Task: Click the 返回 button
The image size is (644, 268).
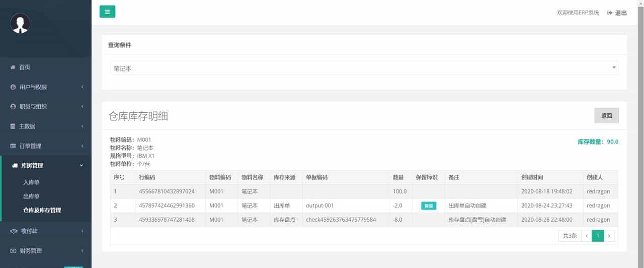Action: point(606,115)
